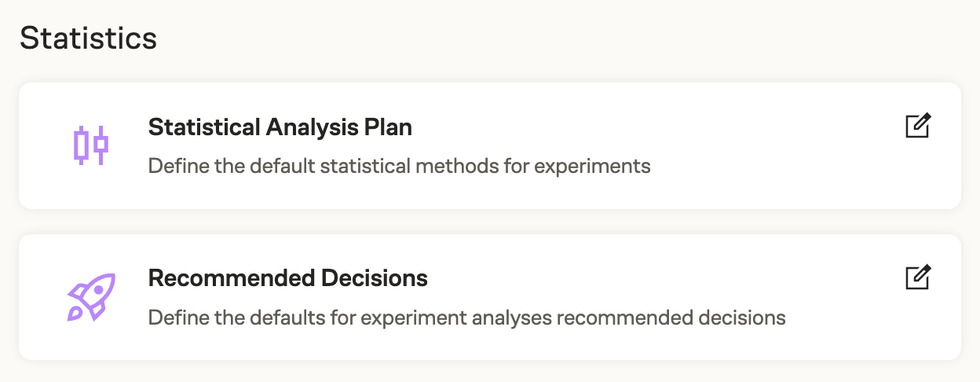This screenshot has width=980, height=382.
Task: Edit recommended decision defaults via pencil icon
Action: pos(917,277)
